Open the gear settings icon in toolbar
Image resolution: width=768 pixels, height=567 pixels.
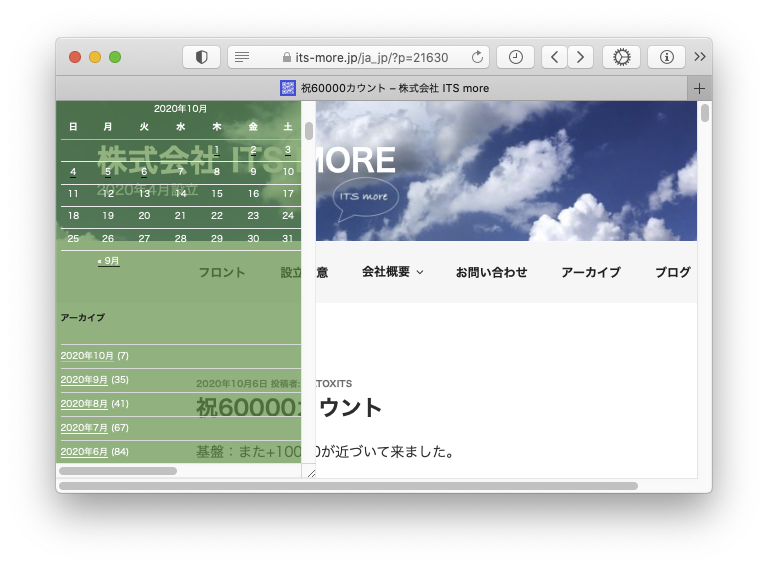[621, 57]
